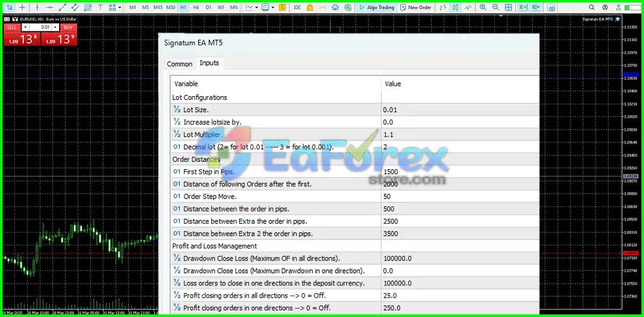Edit First Step in Pips value 1500
The width and height of the screenshot is (644, 317).
(x=460, y=171)
